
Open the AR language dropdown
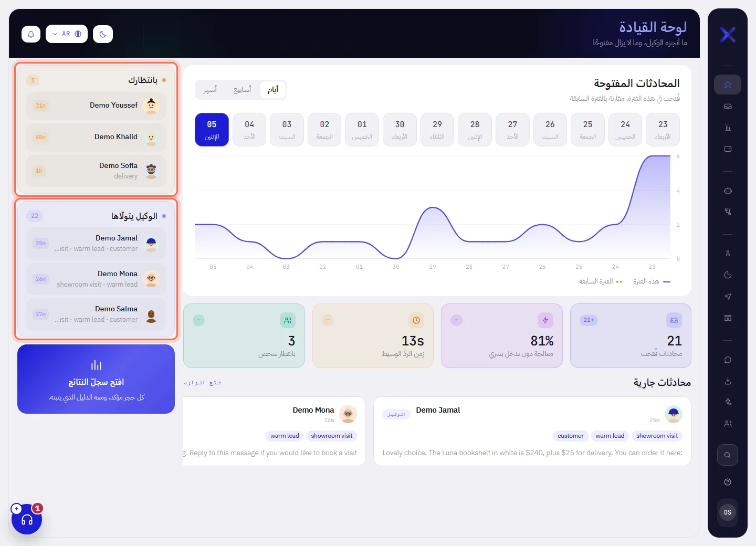tap(67, 34)
